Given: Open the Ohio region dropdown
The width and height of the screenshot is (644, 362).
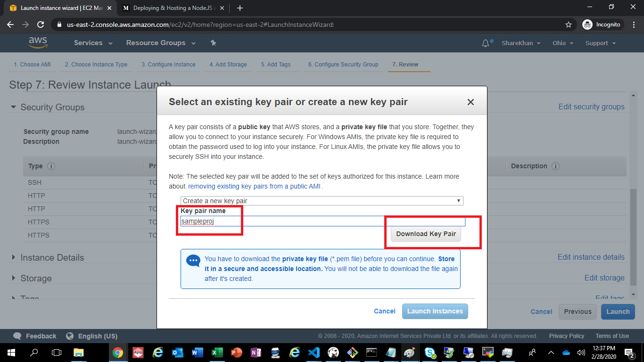Looking at the screenshot, I should click(562, 43).
